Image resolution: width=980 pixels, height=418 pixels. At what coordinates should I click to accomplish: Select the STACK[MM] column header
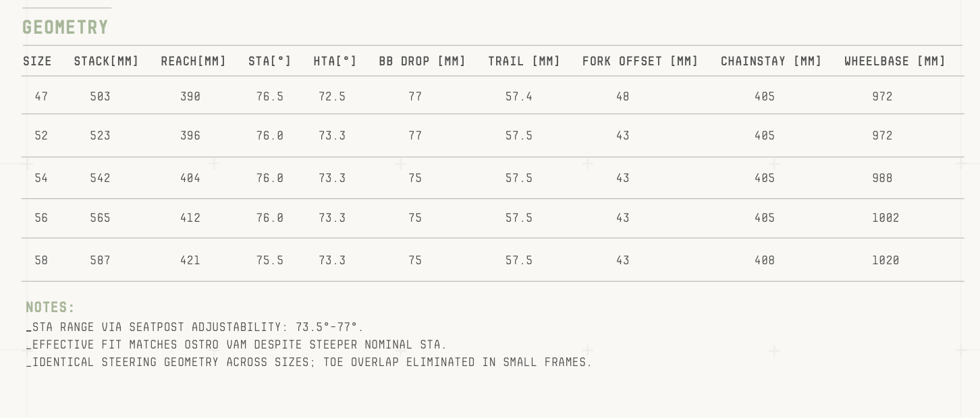point(106,61)
